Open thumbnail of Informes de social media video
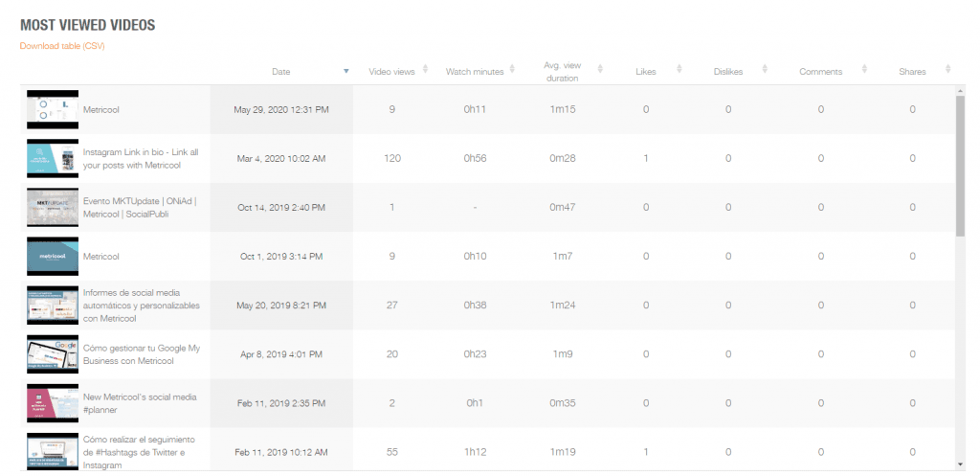 point(53,306)
